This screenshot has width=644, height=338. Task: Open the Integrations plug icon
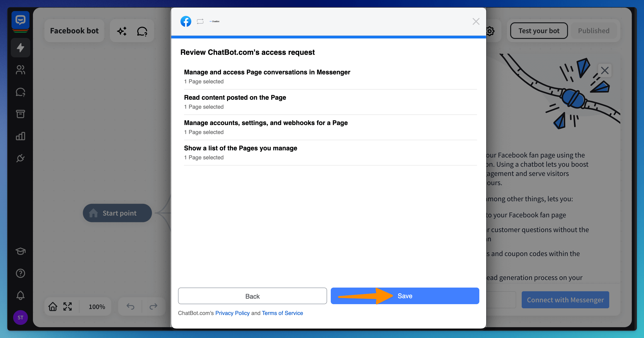(x=20, y=158)
